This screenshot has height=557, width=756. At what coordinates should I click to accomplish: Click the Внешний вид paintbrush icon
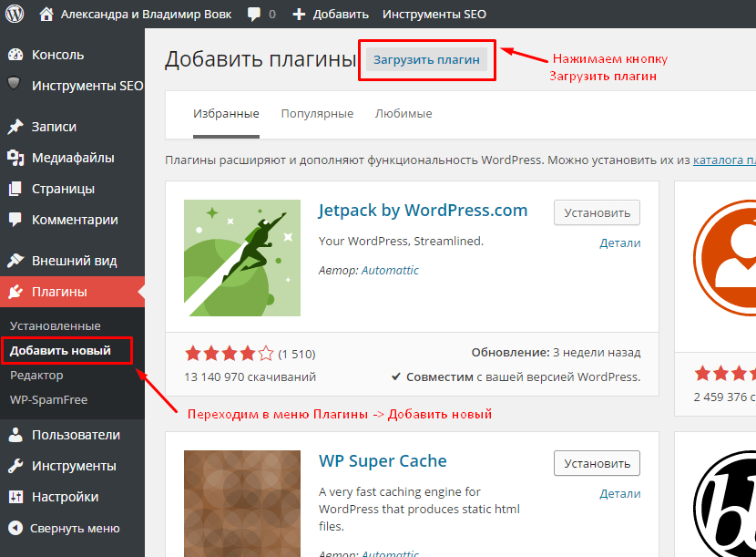click(x=15, y=261)
